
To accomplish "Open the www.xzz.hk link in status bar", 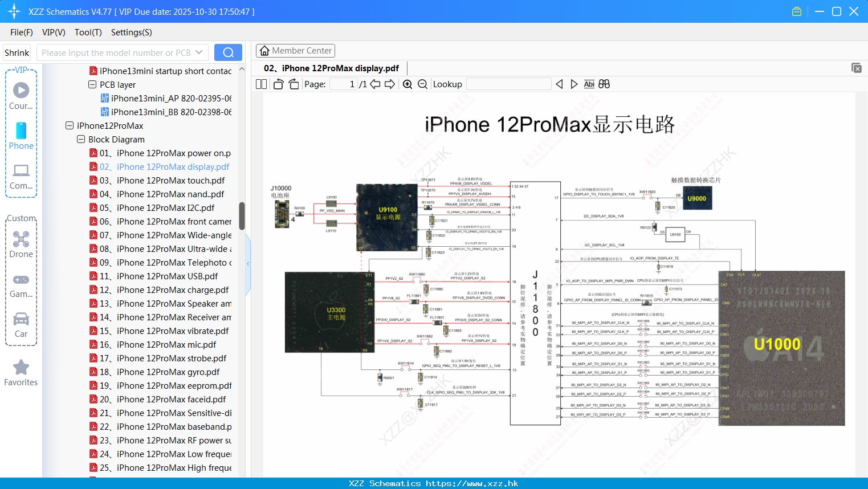I will tap(472, 483).
